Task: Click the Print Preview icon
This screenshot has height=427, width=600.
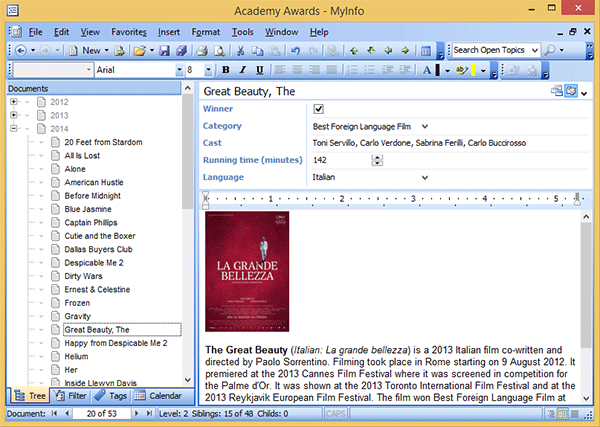Action: click(x=219, y=51)
